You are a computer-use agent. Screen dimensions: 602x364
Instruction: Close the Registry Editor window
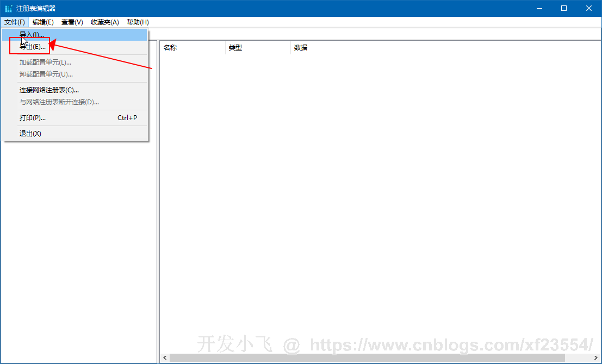[589, 8]
